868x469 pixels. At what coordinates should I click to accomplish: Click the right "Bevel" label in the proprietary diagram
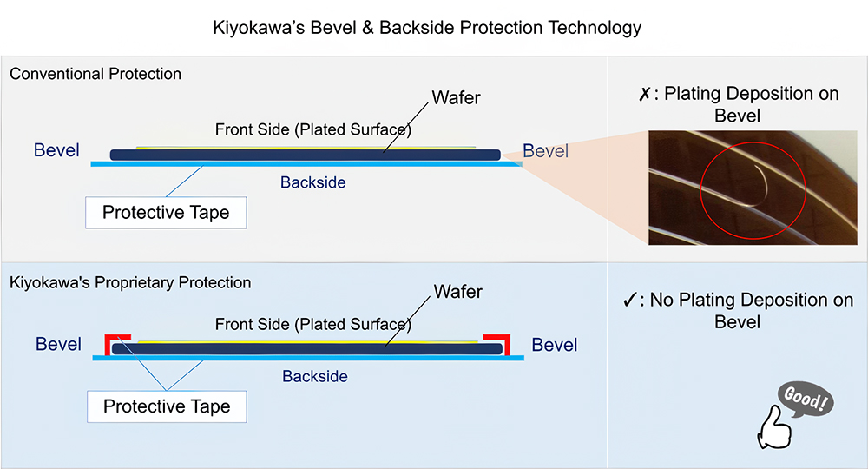(554, 345)
